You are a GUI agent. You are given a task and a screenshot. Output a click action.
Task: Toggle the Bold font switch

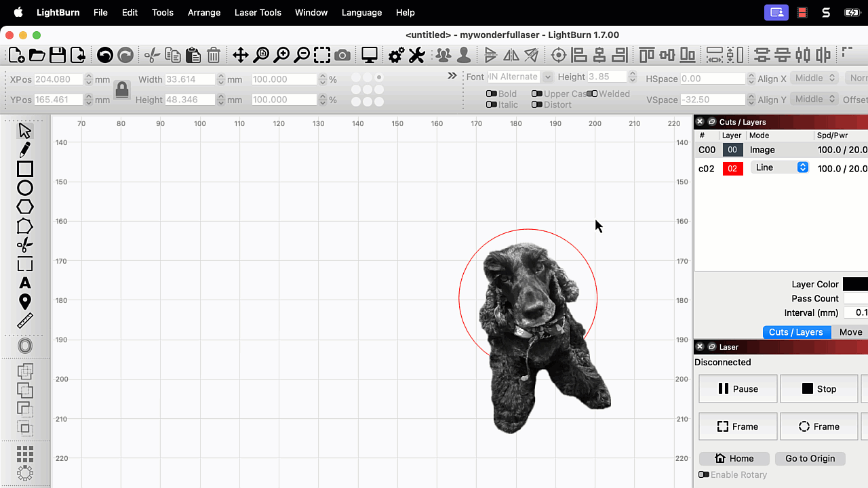(x=492, y=94)
